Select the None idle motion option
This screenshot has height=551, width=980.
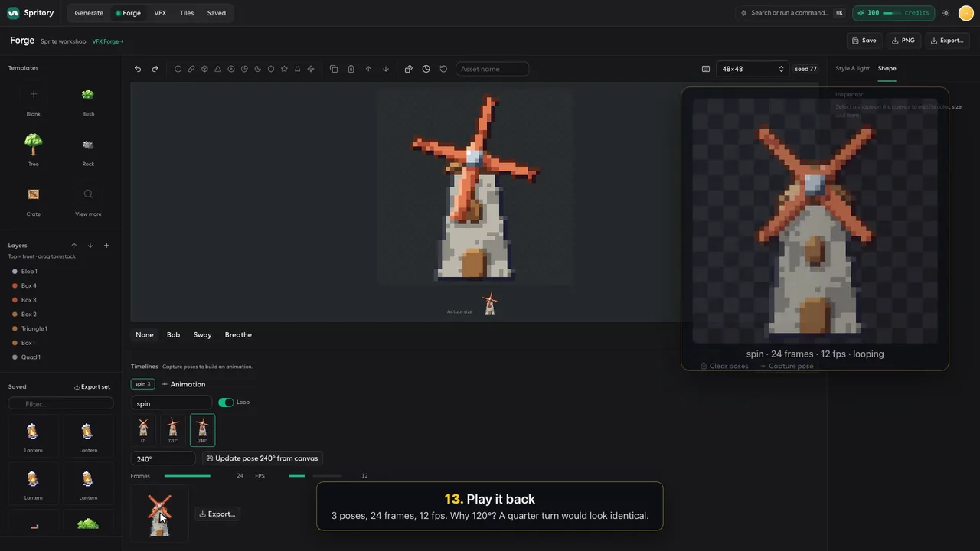pos(145,335)
